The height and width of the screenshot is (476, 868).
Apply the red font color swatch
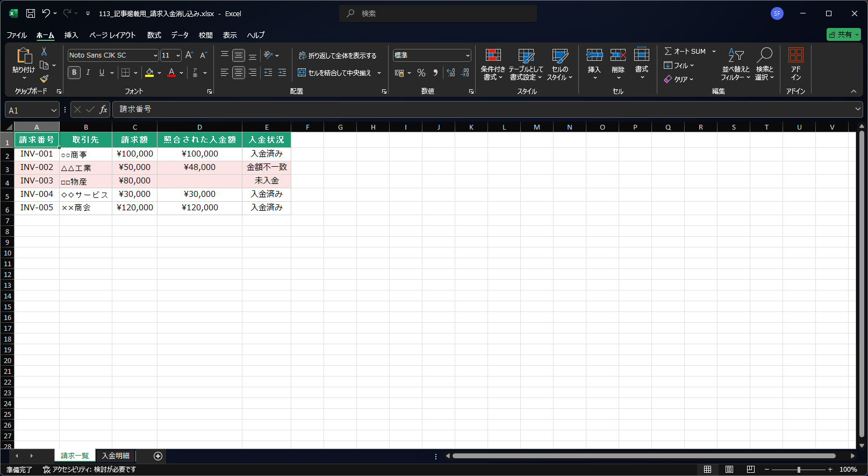171,73
